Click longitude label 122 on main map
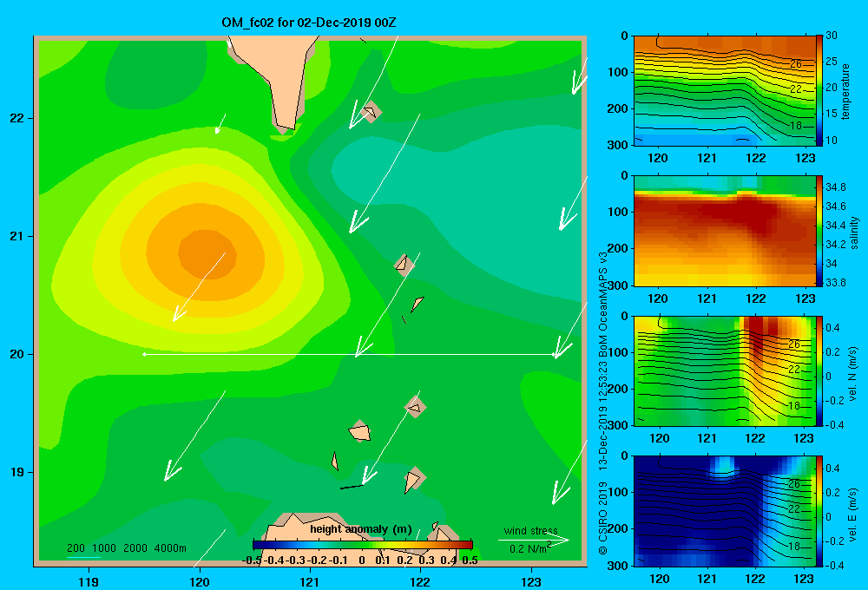868x590 pixels. click(420, 581)
